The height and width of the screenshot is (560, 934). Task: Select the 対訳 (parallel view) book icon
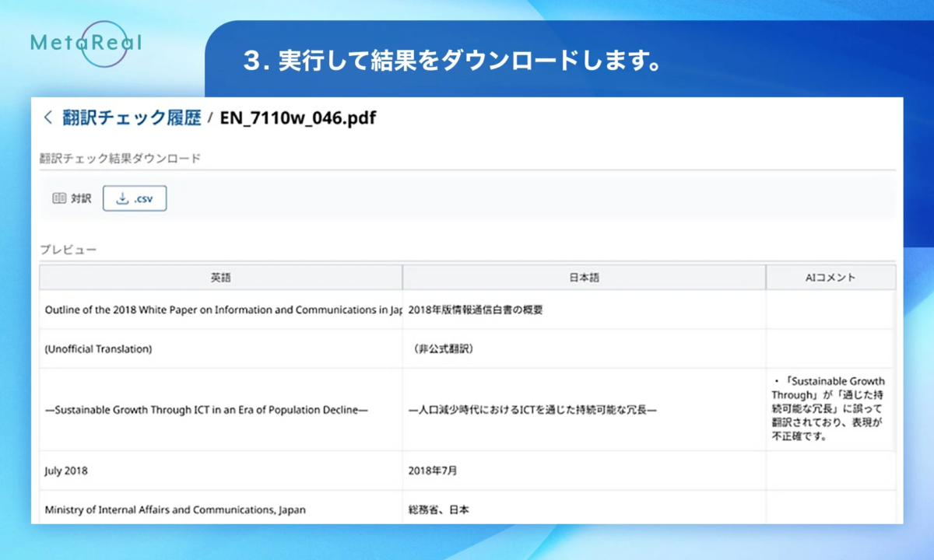pyautogui.click(x=61, y=198)
